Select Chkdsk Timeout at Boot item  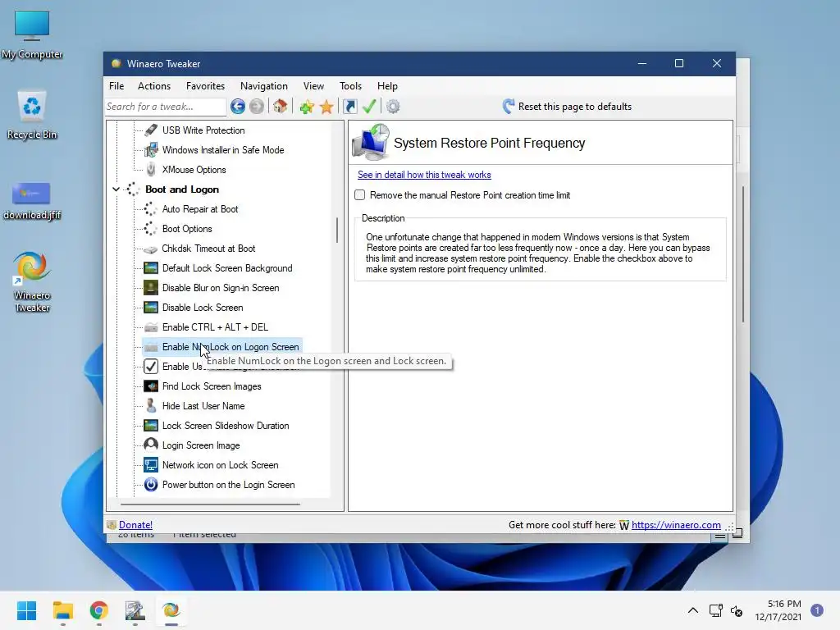pyautogui.click(x=208, y=249)
